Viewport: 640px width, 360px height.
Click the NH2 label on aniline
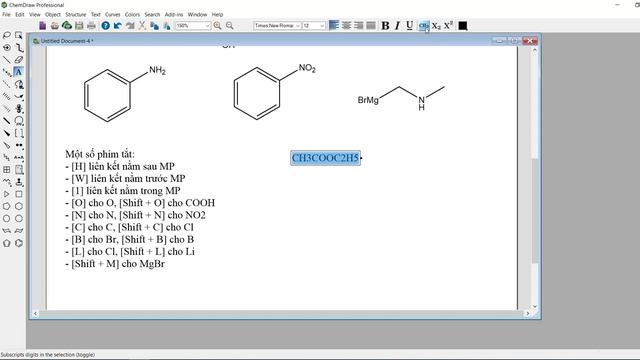(x=157, y=71)
